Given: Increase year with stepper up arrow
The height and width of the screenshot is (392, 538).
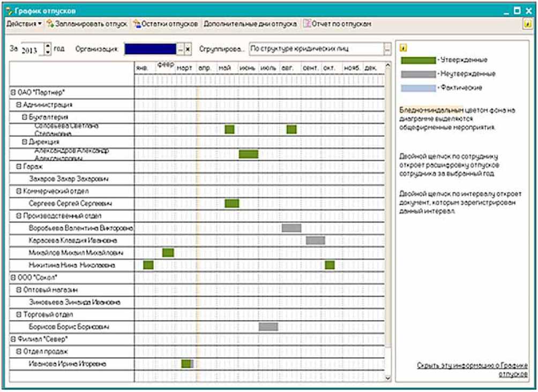Looking at the screenshot, I should [x=48, y=46].
